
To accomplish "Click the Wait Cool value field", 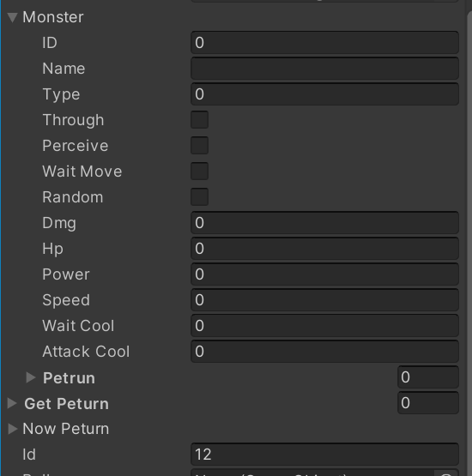I will point(324,326).
